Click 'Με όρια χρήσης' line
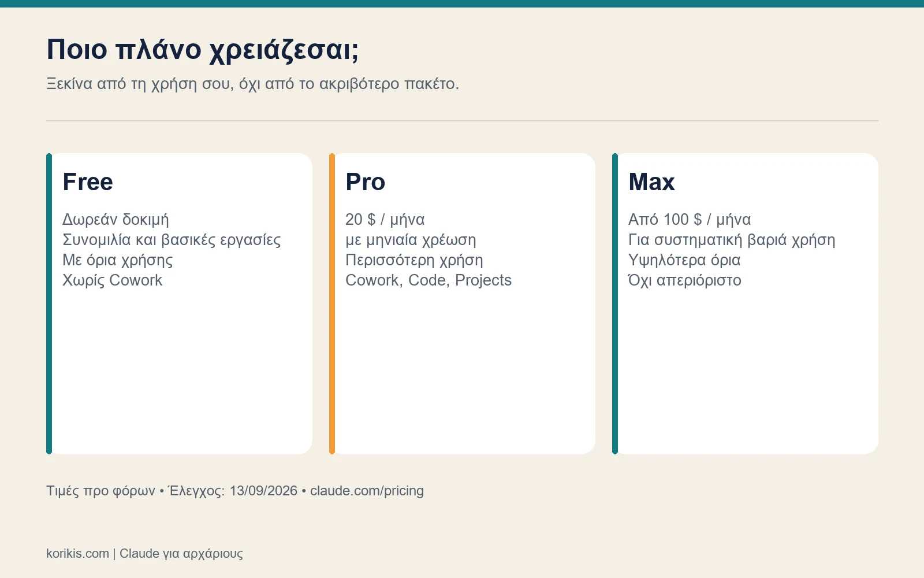Image resolution: width=924 pixels, height=578 pixels. 117,260
